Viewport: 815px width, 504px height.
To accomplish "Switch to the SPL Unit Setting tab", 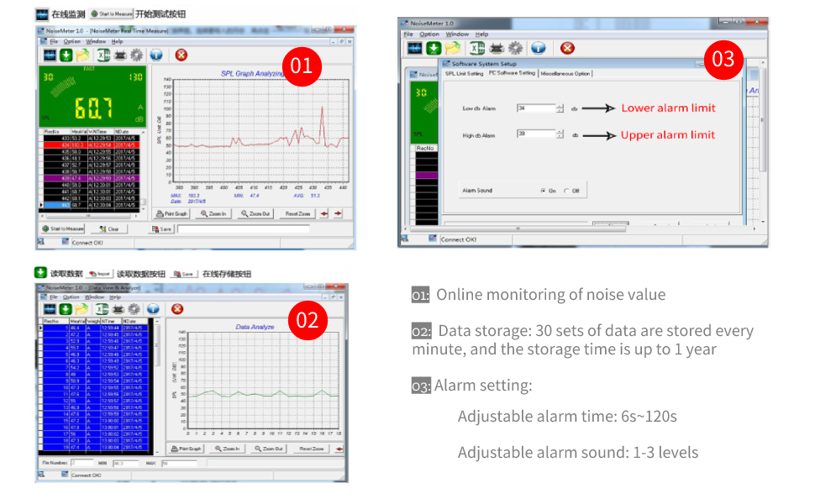I will (x=464, y=74).
